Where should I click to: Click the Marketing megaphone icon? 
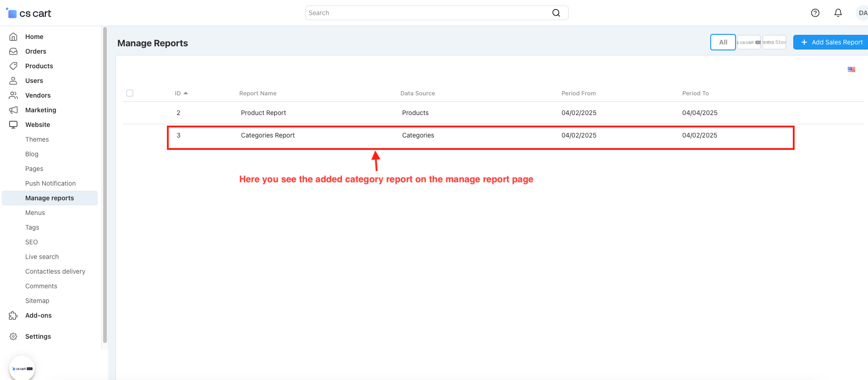click(13, 110)
